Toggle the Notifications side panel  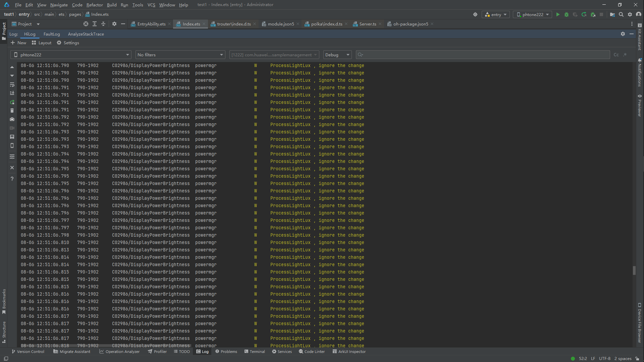(640, 72)
